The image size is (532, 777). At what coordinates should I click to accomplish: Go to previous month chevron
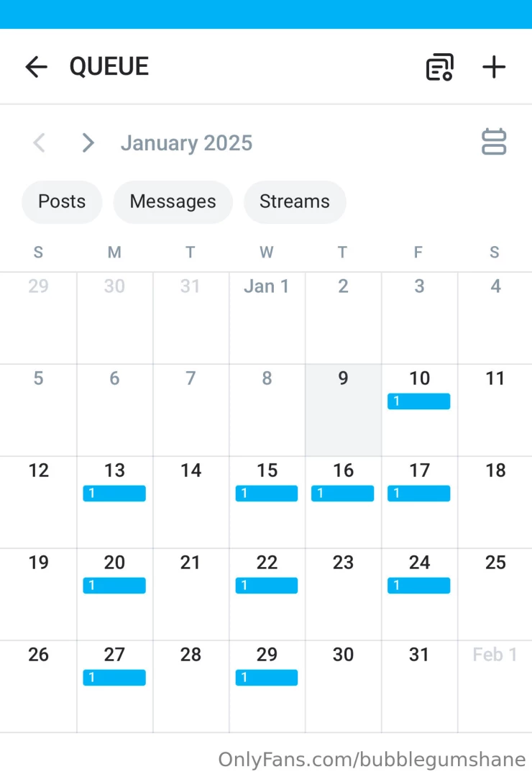pos(39,142)
